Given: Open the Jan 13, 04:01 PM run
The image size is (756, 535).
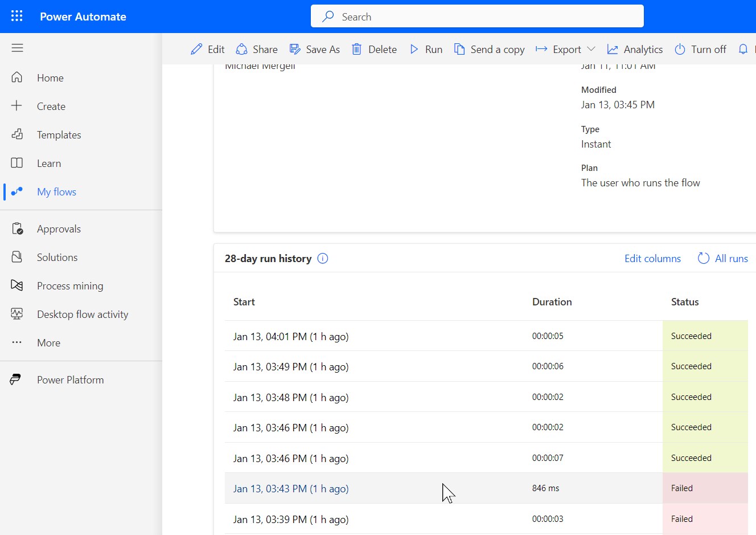Looking at the screenshot, I should 291,336.
